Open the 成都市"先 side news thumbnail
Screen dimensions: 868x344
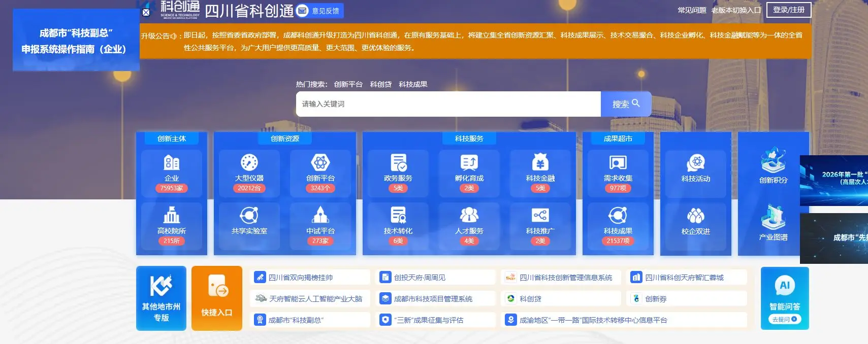(834, 238)
